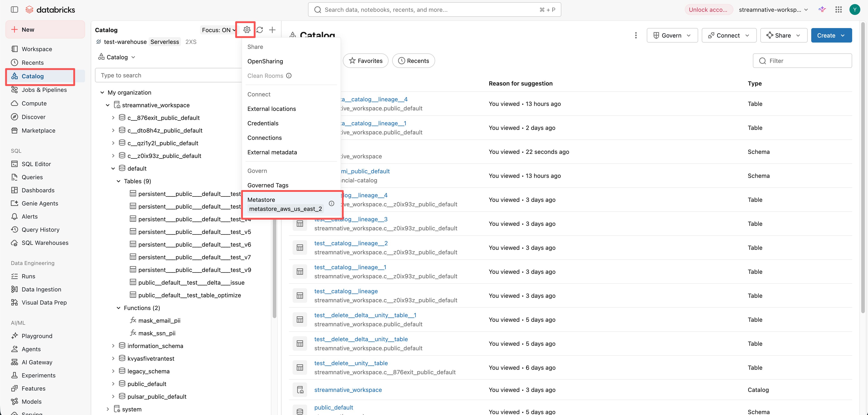Screen dimensions: 868x415
Task: Expand the c__876exit_public_default schema
Action: tap(113, 118)
